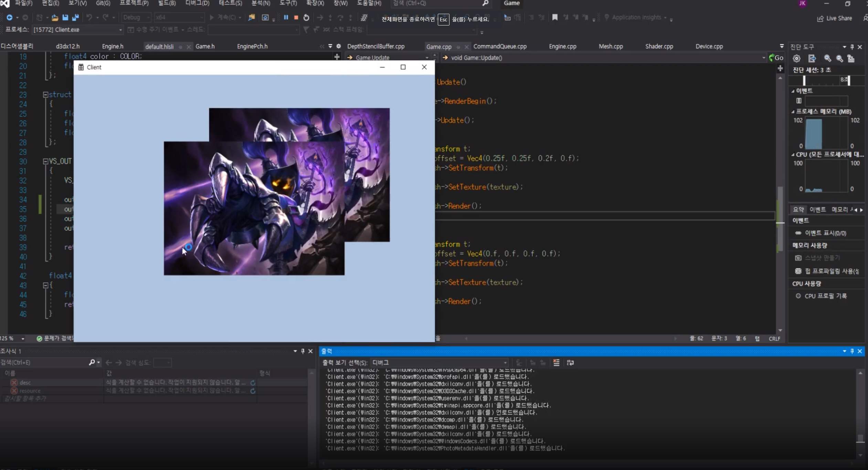
Task: Stop debugging with the red square
Action: pyautogui.click(x=296, y=17)
